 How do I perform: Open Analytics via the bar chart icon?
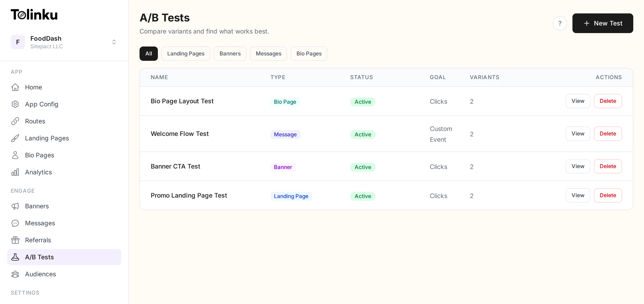(x=15, y=172)
